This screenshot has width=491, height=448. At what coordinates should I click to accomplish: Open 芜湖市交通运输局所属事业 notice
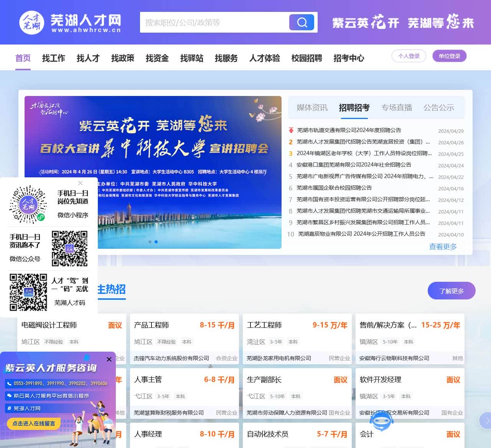click(x=363, y=211)
